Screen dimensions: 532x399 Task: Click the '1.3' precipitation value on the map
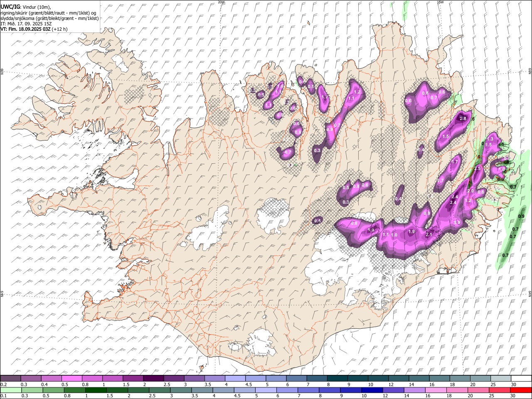point(490,139)
